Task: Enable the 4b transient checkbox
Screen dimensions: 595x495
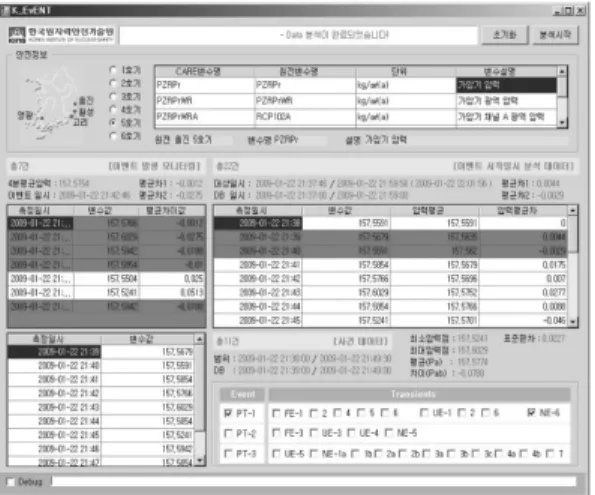Action: pyautogui.click(x=524, y=453)
